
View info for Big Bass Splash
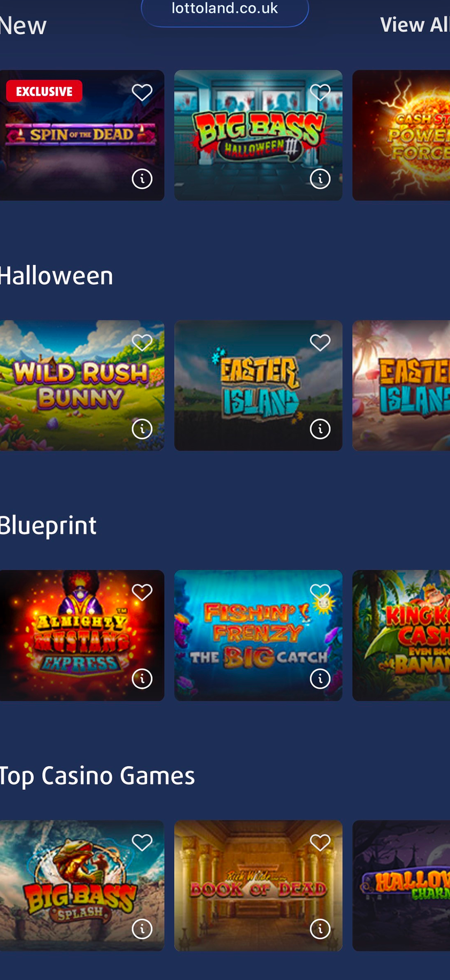[x=142, y=929]
